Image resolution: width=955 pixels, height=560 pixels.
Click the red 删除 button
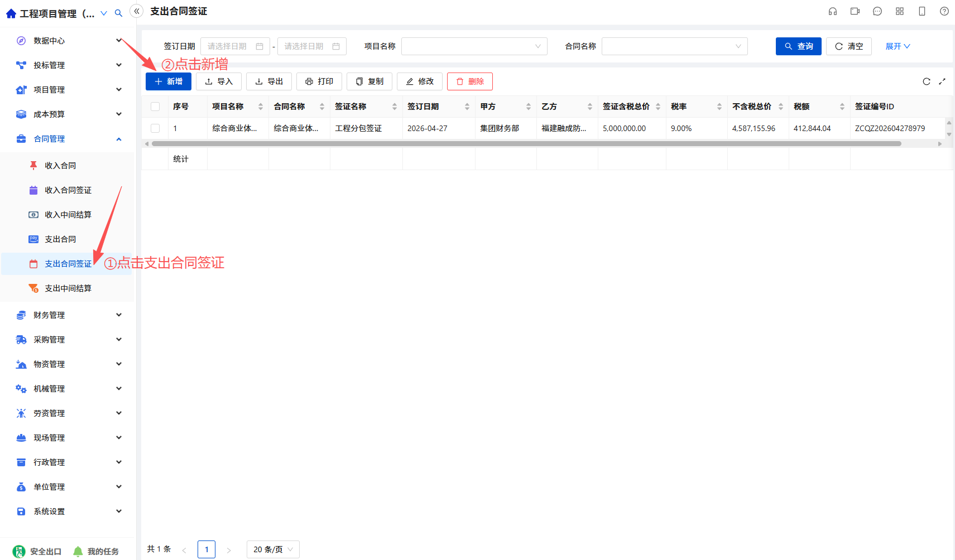(470, 81)
